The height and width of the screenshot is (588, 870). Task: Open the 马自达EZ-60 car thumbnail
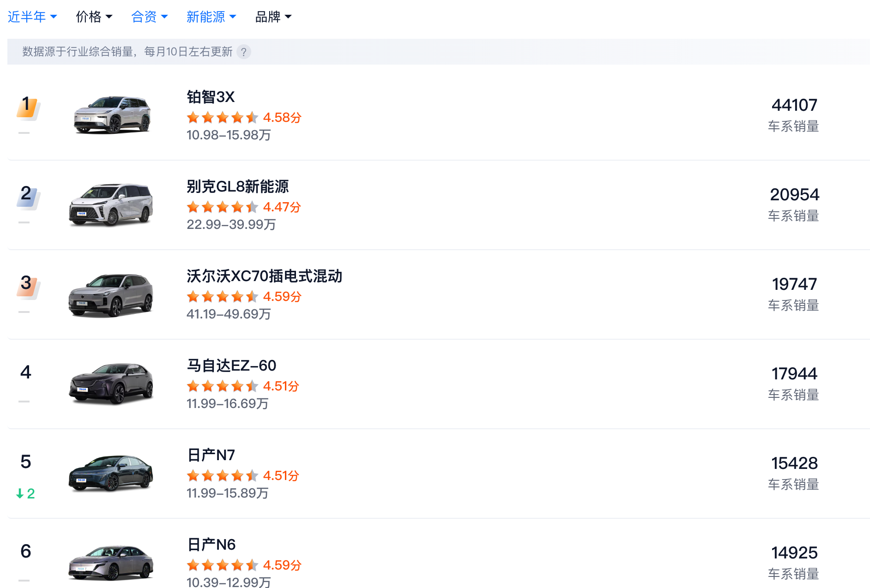point(111,384)
